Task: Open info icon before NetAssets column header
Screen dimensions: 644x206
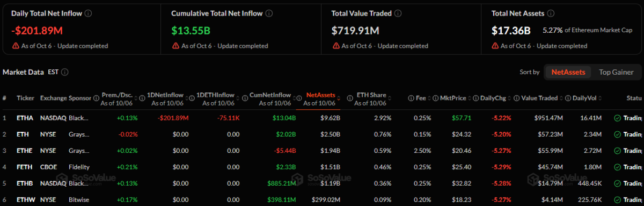Action: click(x=299, y=98)
